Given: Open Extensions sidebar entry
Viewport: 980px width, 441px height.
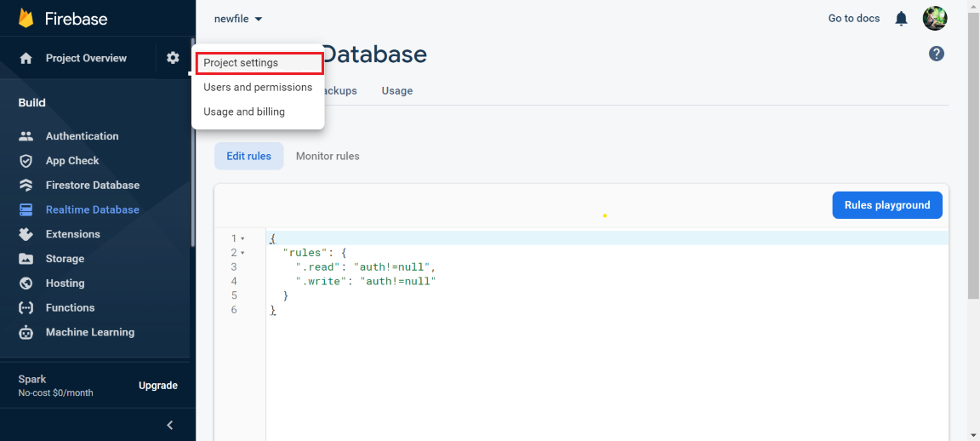Looking at the screenshot, I should pyautogui.click(x=72, y=234).
